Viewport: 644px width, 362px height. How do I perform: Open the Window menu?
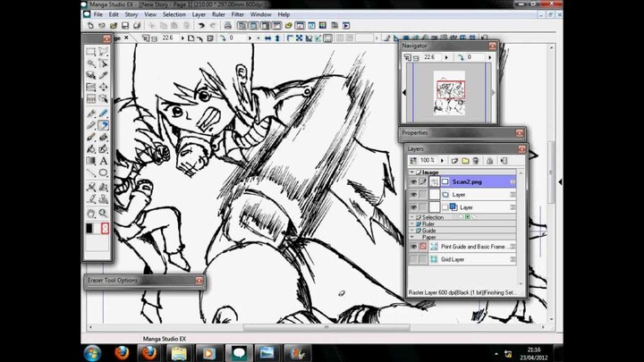(x=261, y=14)
